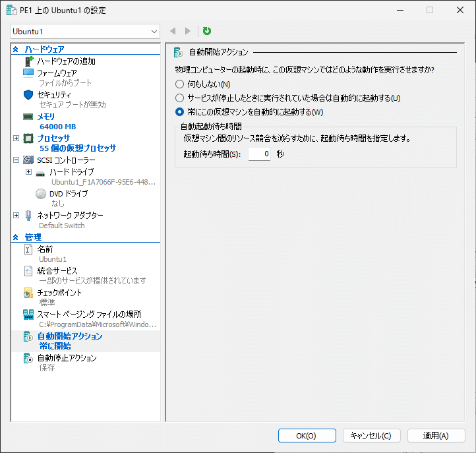Click the 自動停止アクション tree icon

(28, 358)
